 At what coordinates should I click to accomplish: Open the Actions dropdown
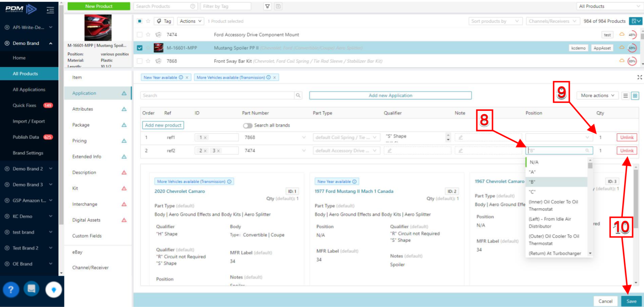click(190, 21)
